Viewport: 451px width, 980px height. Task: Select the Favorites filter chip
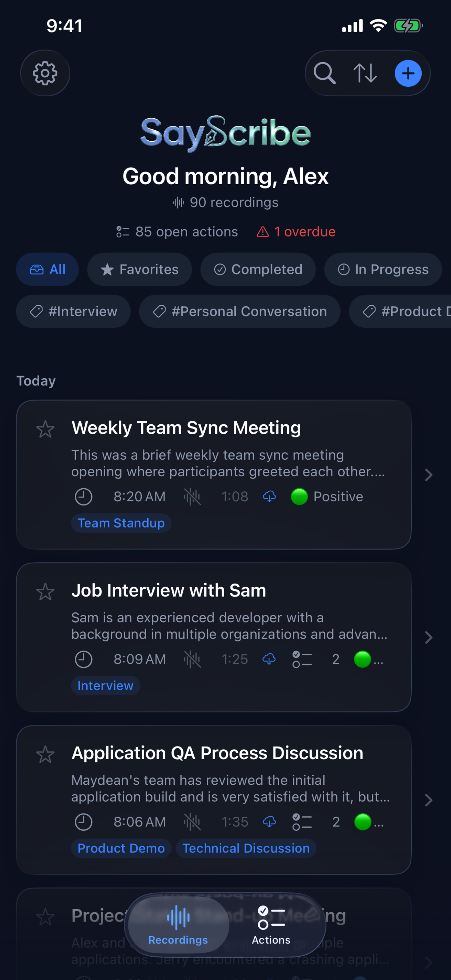139,269
